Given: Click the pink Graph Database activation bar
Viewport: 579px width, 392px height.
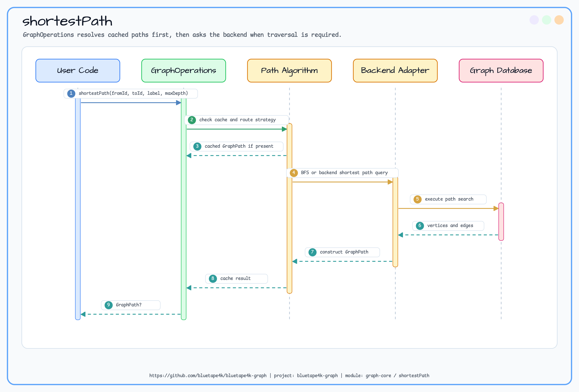Looking at the screenshot, I should click(x=501, y=222).
